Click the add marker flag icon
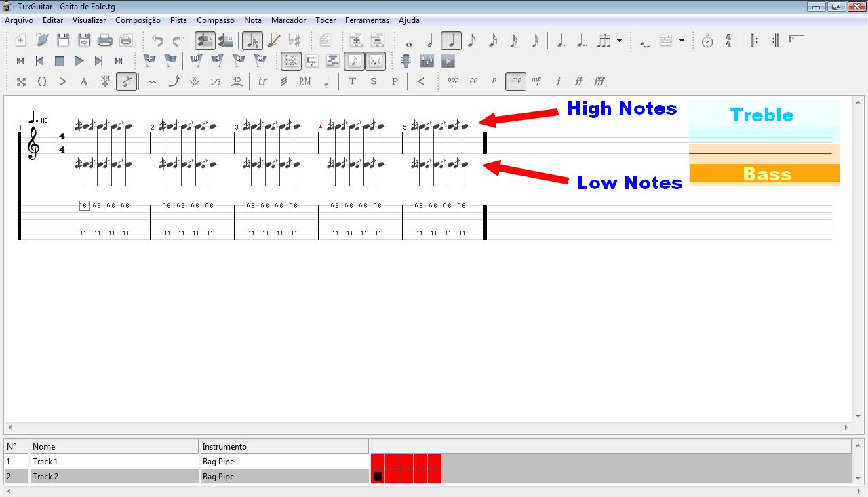 (x=149, y=61)
